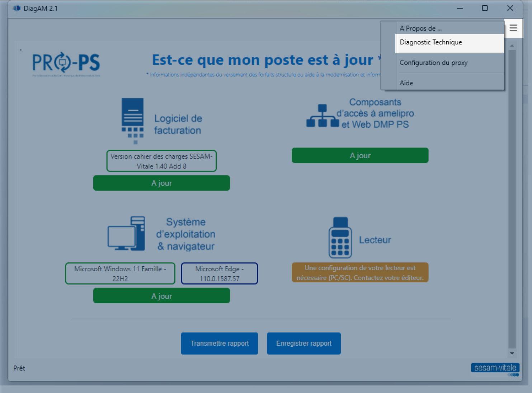
Task: Click the Logiciel de facturation server icon
Action: pos(133,121)
